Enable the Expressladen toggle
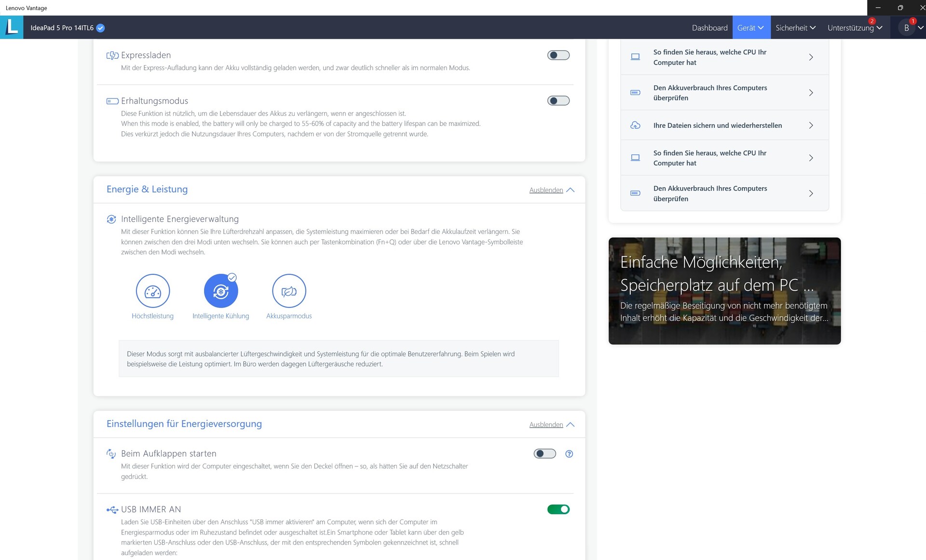This screenshot has height=560, width=926. tap(558, 55)
